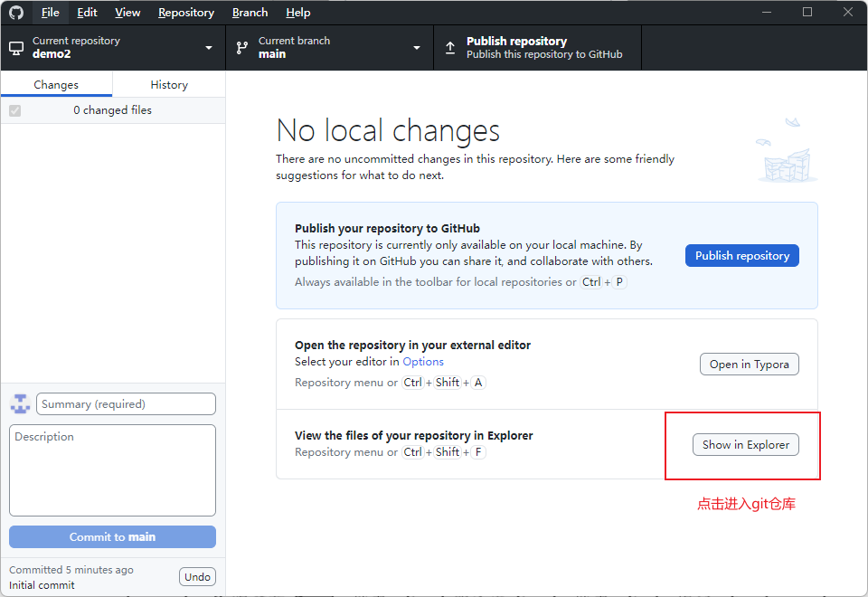The width and height of the screenshot is (868, 597).
Task: Expand the Current repository dropdown
Action: [x=209, y=48]
